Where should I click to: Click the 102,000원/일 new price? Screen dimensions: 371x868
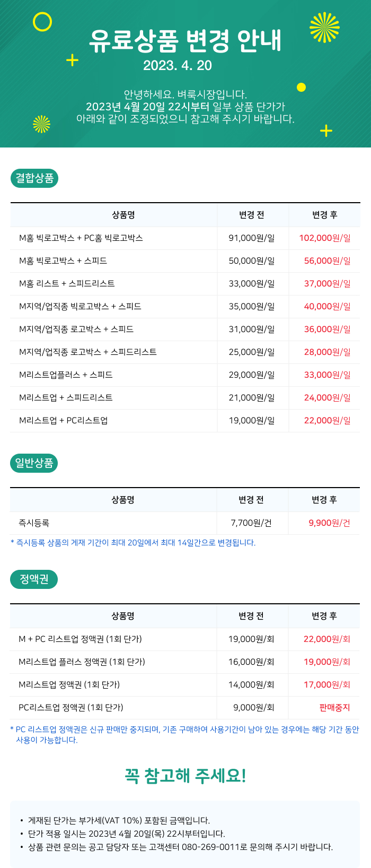click(325, 238)
